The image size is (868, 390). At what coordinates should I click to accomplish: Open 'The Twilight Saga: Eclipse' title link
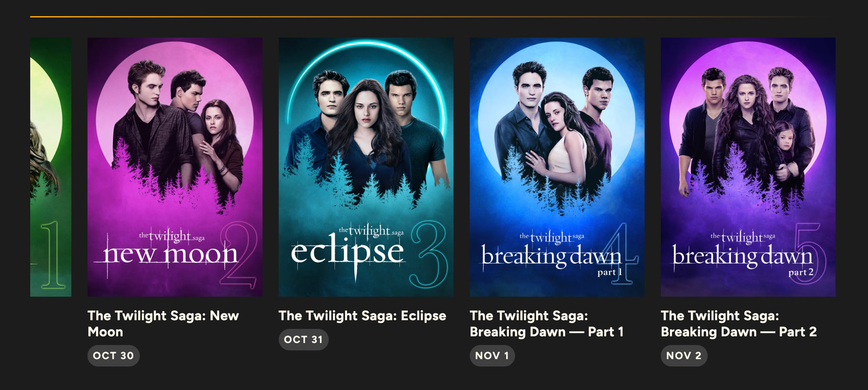tap(362, 315)
